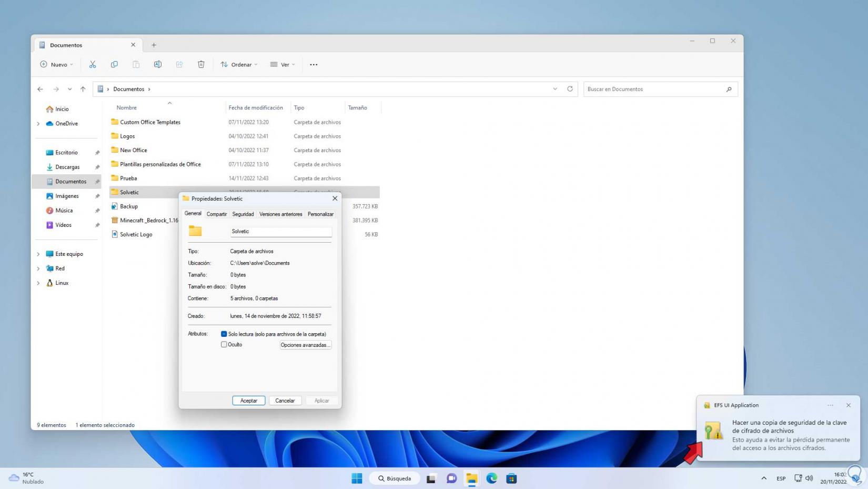
Task: Go back with the left arrow
Action: 40,89
